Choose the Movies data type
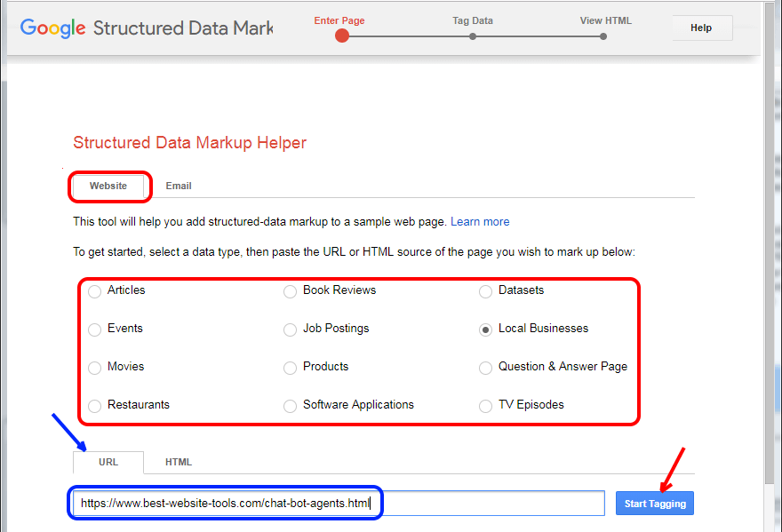 click(x=95, y=368)
